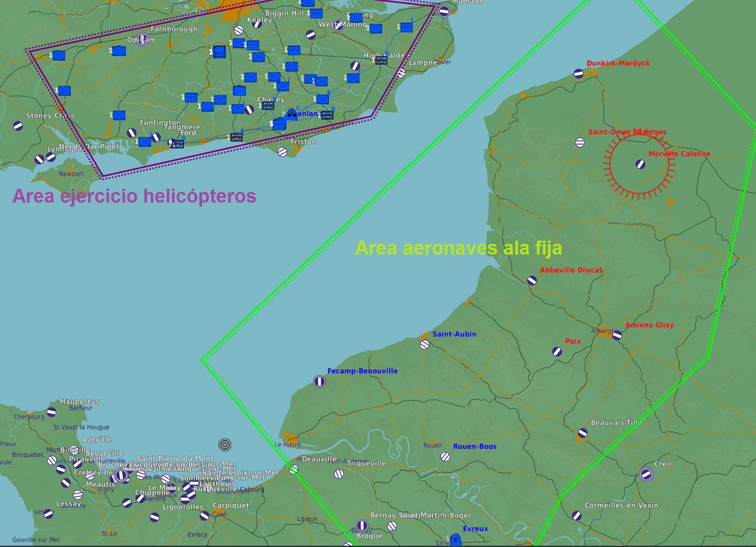756x547 pixels.
Task: Select the Cormeilles-en-Vexin airfield icon
Action: coord(577,516)
